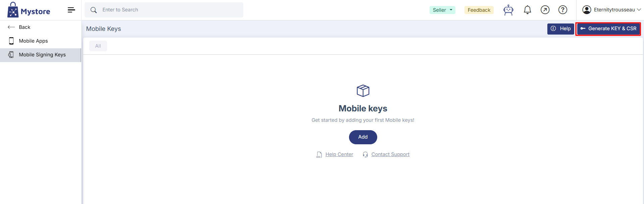Image resolution: width=644 pixels, height=204 pixels.
Task: Expand the Seller role dropdown
Action: (x=442, y=10)
